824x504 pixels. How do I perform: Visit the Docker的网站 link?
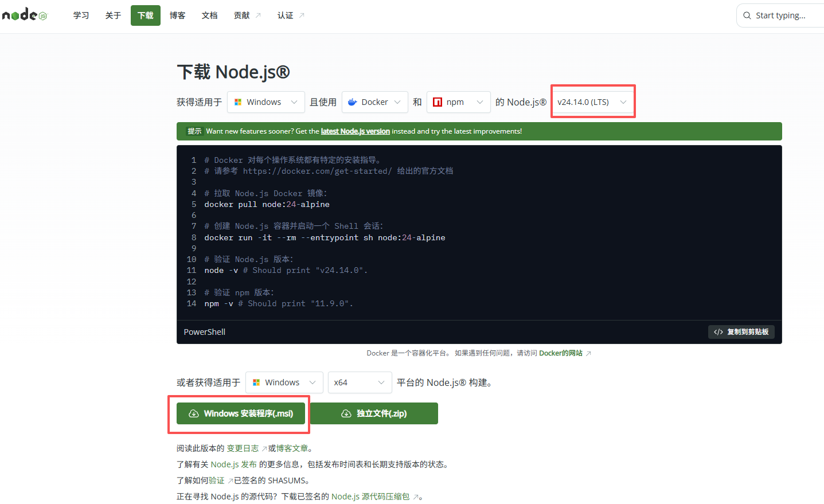(561, 353)
